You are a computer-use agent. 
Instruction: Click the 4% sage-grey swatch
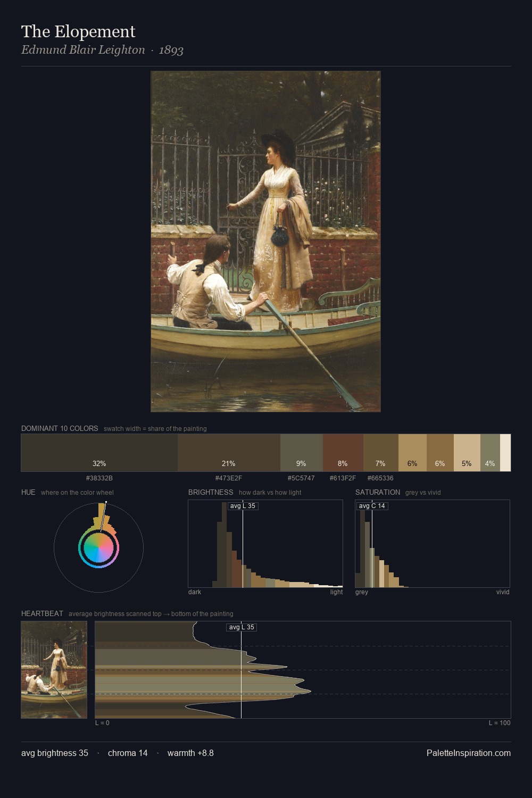[x=490, y=453]
